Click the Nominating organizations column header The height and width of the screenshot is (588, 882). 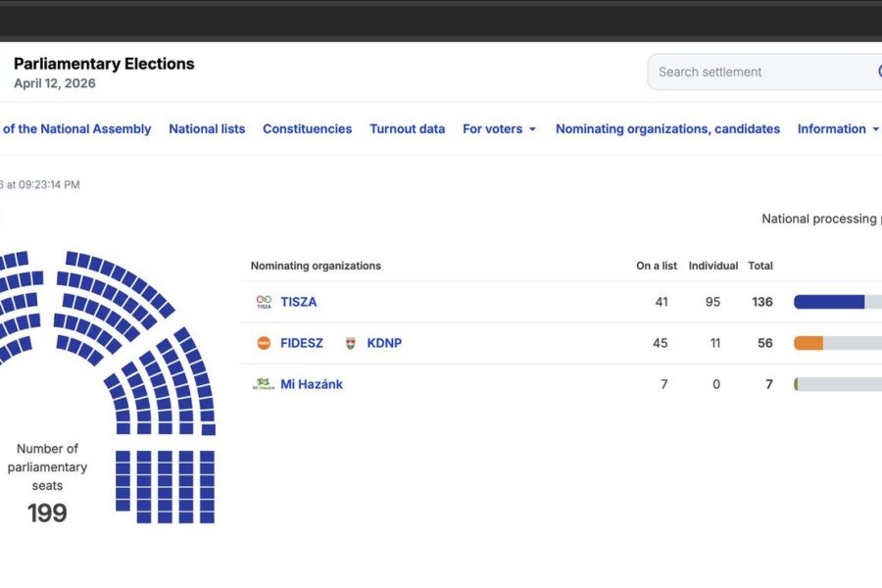pyautogui.click(x=316, y=266)
